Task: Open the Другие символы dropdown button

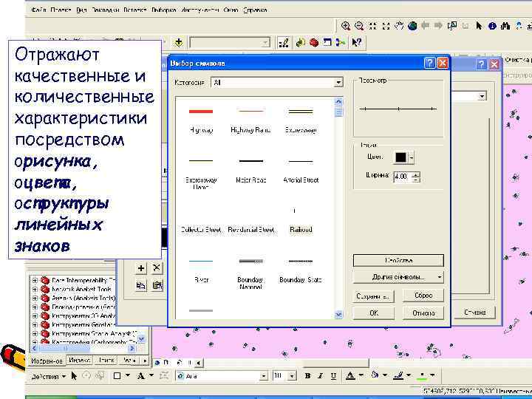Action: pos(398,277)
